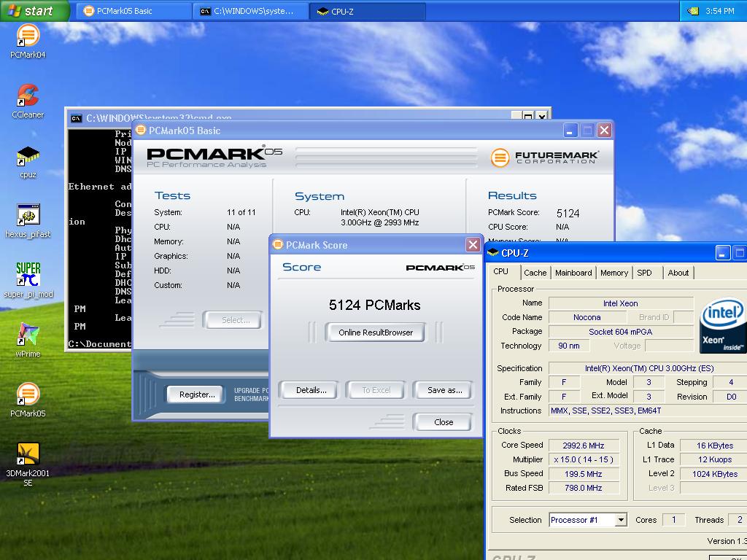Open the PCMark04 desktop shortcut
The width and height of the screenshot is (747, 560).
tap(28, 41)
